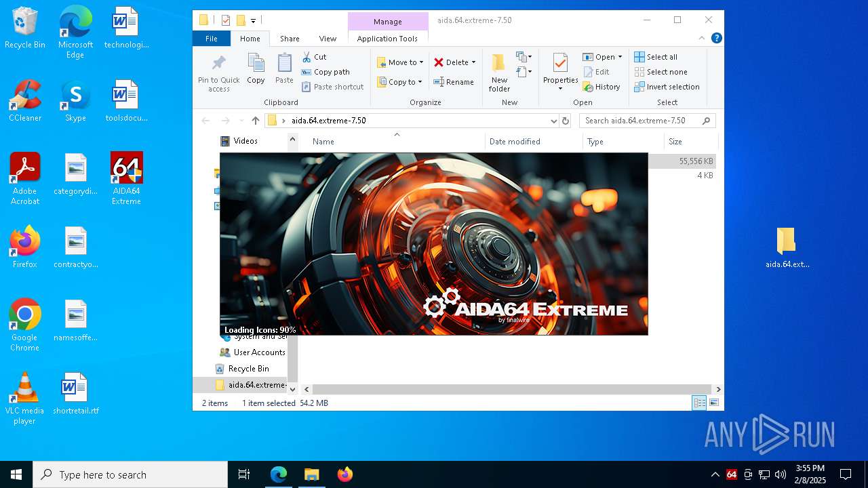Click Select all in ribbon
The image size is (868, 488).
(x=656, y=57)
